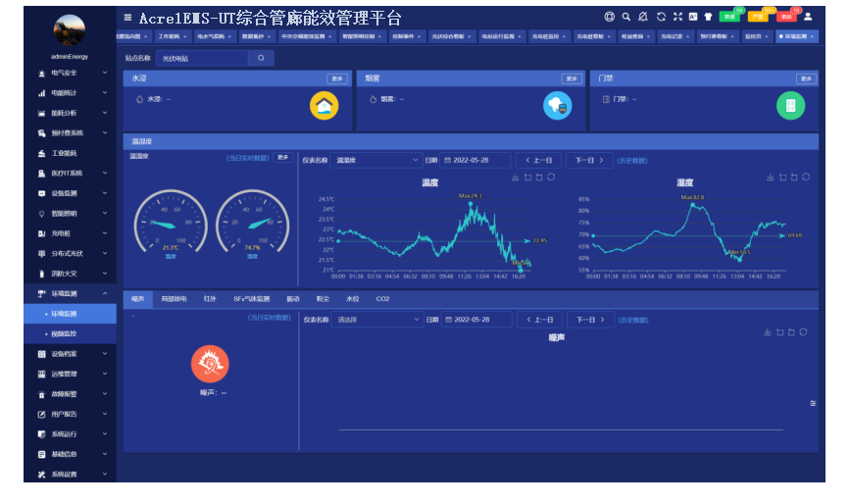Click the yellow water immersion house icon
Image resolution: width=851 pixels, height=504 pixels.
pyautogui.click(x=324, y=105)
